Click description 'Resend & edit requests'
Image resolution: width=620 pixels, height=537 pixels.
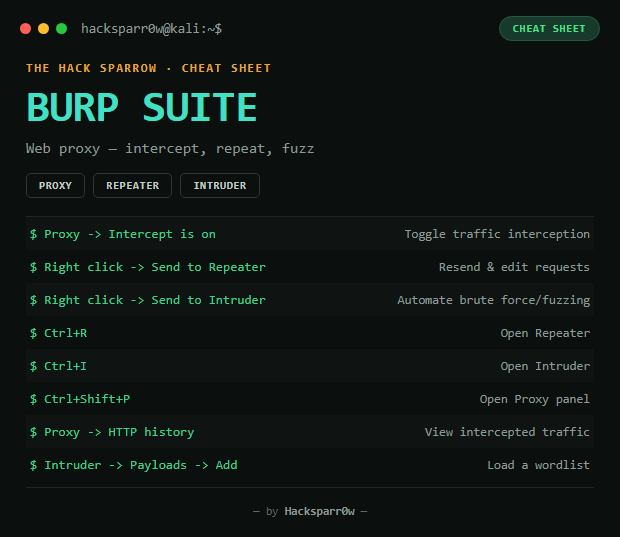[514, 267]
